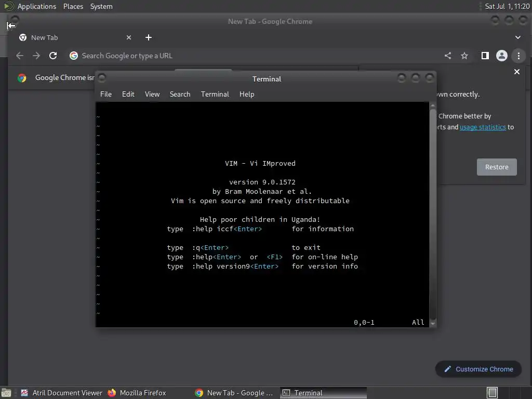
Task: Expand the Chrome tab search chevron
Action: coord(518,37)
